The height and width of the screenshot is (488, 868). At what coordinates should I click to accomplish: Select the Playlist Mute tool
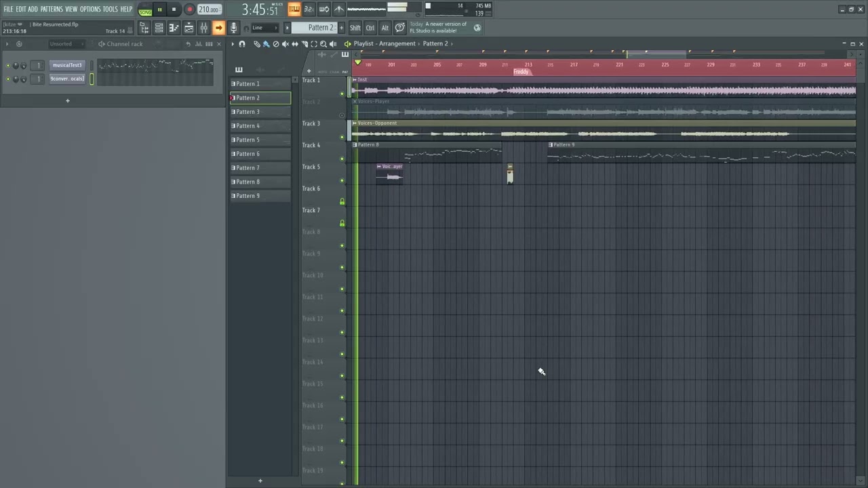tap(285, 44)
